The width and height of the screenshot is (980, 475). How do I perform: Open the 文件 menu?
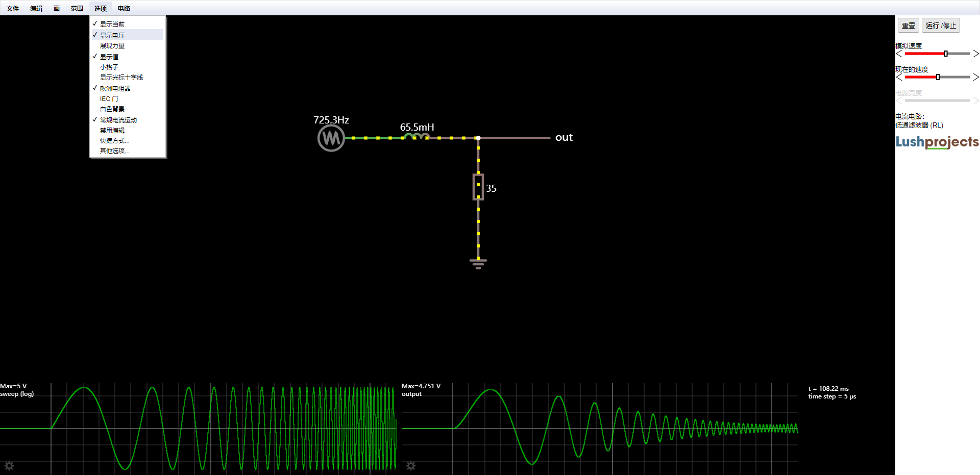tap(13, 8)
